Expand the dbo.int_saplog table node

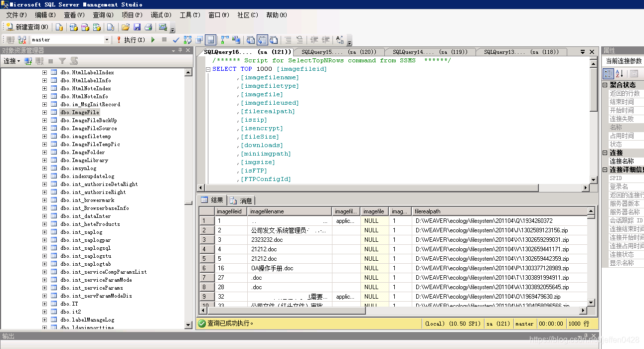(44, 232)
